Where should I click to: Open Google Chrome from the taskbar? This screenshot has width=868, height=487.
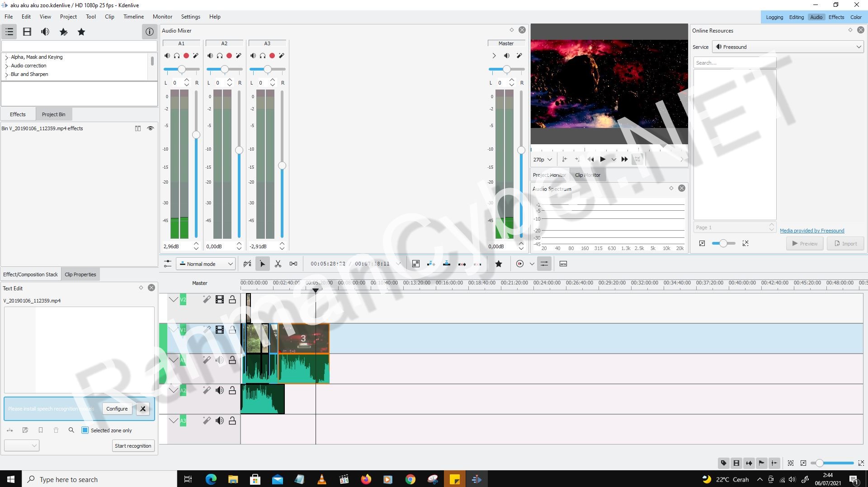[x=410, y=479]
